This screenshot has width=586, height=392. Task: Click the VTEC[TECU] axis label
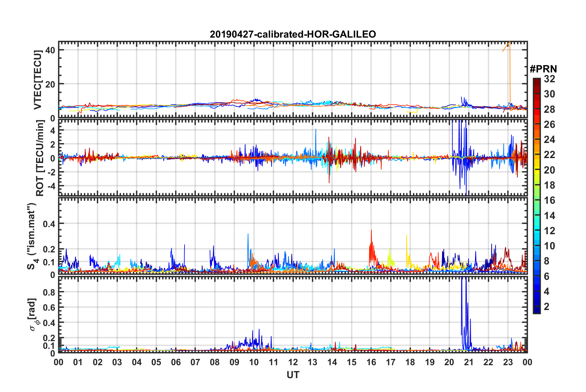(x=38, y=80)
